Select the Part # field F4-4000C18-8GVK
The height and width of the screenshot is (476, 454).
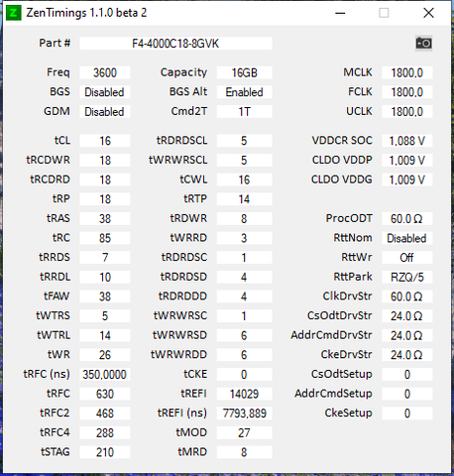pos(175,44)
